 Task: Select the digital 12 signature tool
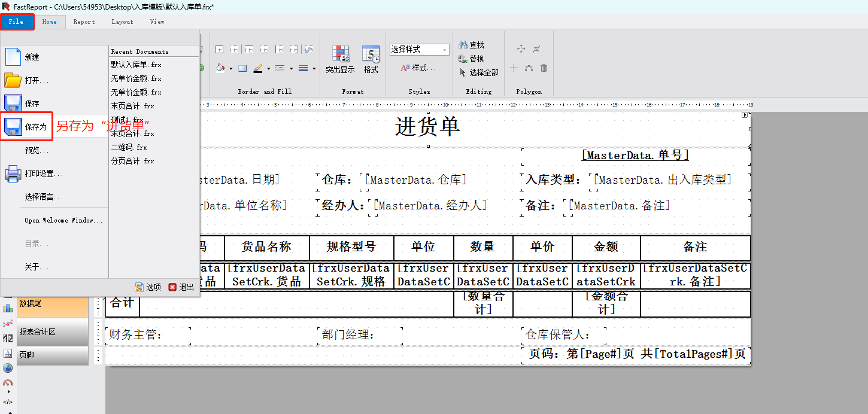click(8, 338)
